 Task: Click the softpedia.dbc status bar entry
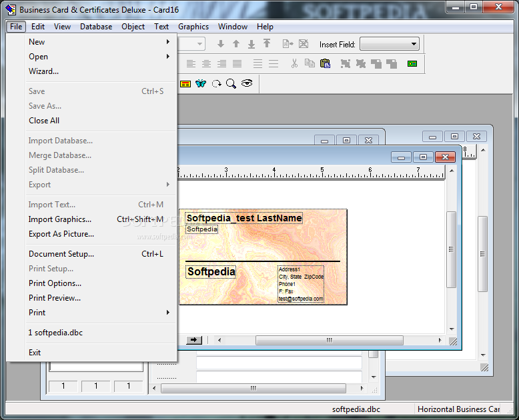pos(356,409)
